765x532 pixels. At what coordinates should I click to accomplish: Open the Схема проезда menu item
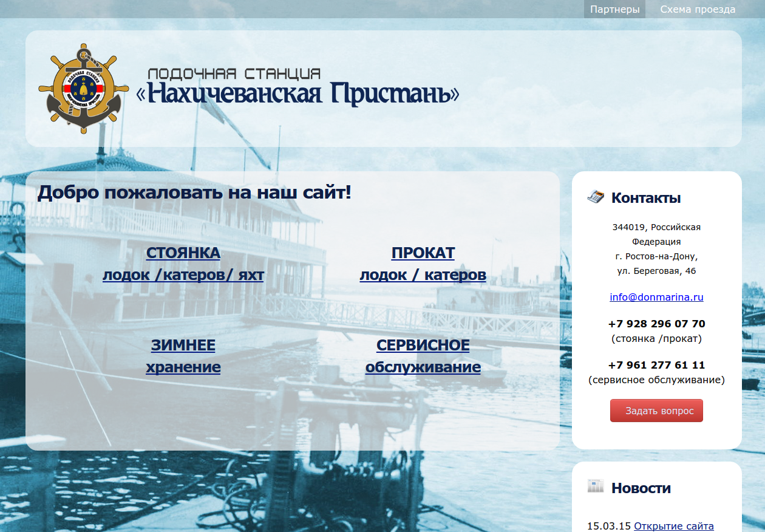(698, 9)
